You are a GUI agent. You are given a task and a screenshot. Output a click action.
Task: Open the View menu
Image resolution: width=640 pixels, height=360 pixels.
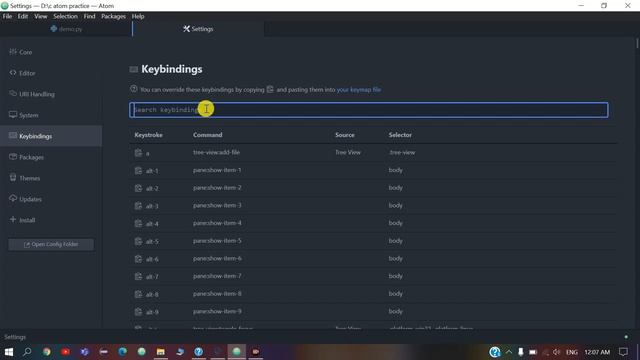coord(40,16)
